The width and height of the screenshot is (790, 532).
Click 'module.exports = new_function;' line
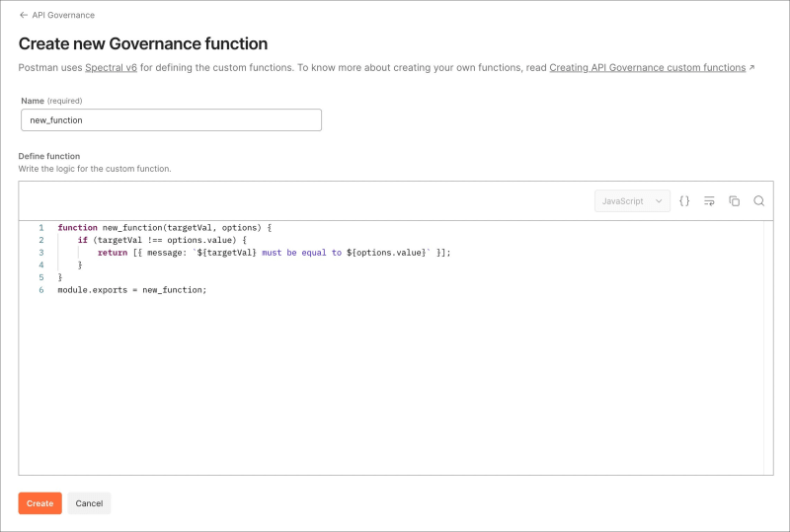(132, 290)
